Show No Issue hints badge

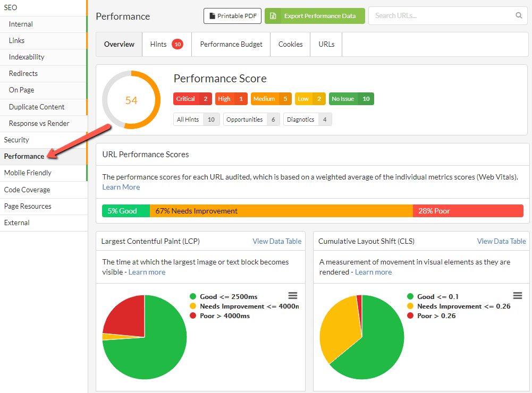(351, 99)
